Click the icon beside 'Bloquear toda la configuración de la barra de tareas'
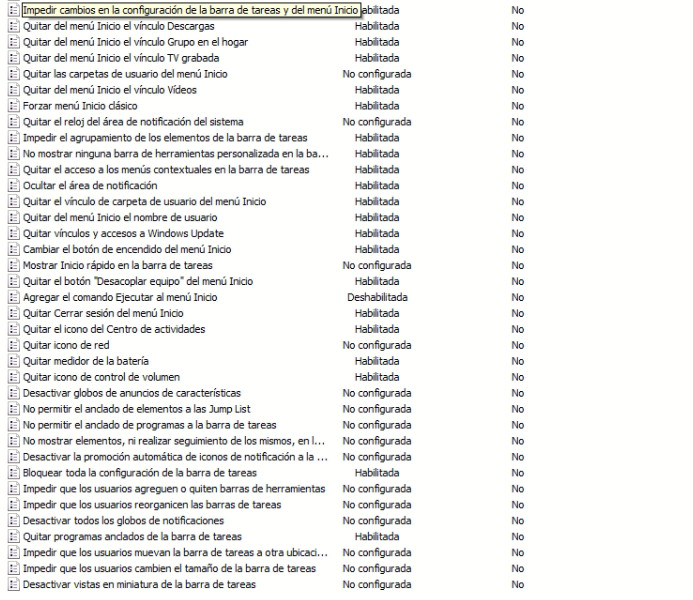 (x=14, y=473)
